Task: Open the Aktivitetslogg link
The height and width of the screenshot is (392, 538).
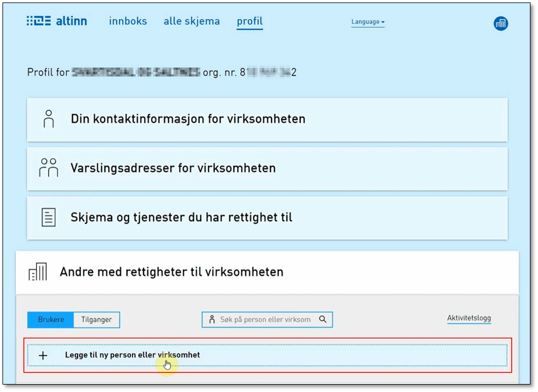Action: 469,318
